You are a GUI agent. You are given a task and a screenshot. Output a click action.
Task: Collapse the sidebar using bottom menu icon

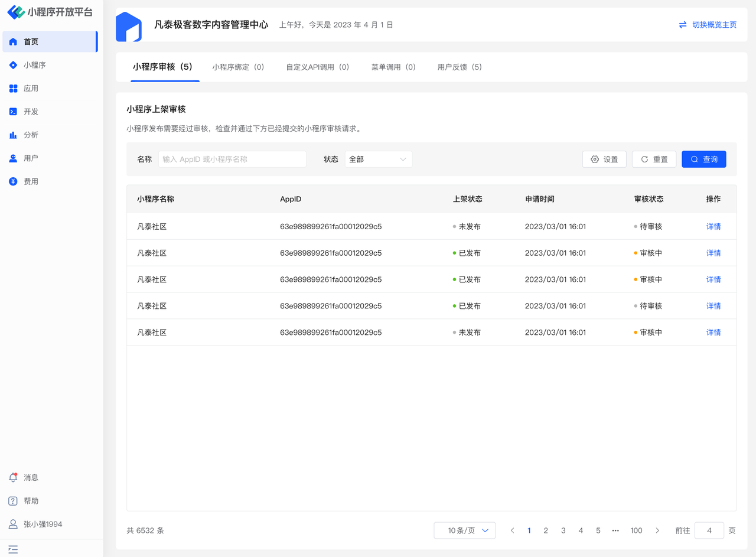13,549
